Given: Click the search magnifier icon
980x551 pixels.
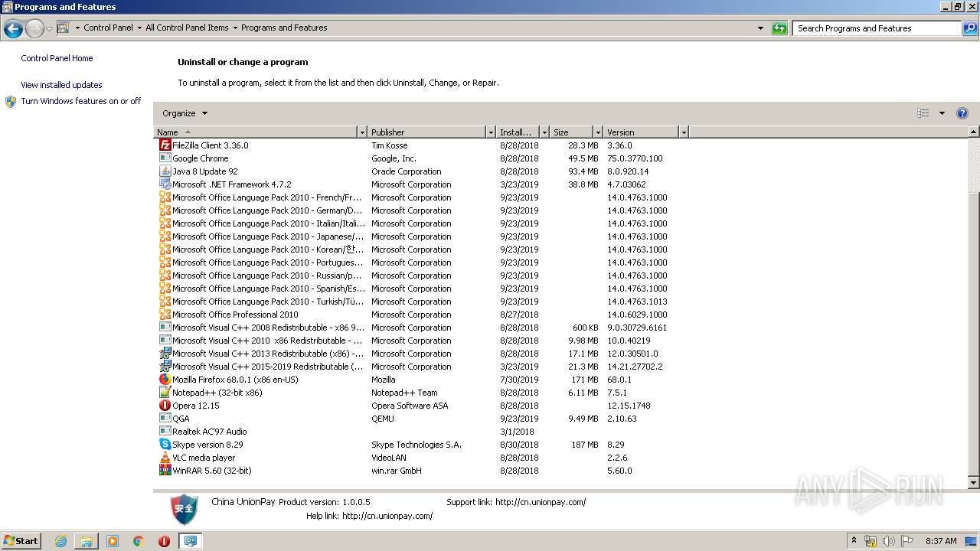Looking at the screenshot, I should (x=970, y=28).
